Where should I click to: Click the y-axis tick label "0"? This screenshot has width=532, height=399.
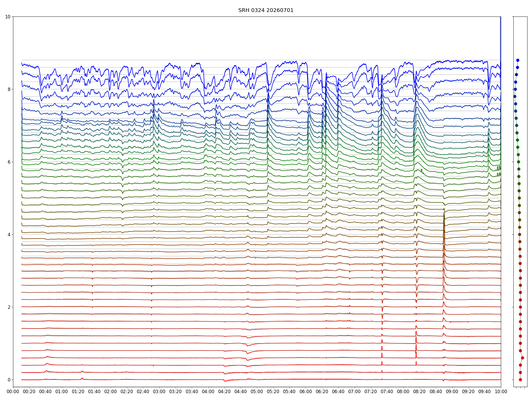(x=9, y=380)
